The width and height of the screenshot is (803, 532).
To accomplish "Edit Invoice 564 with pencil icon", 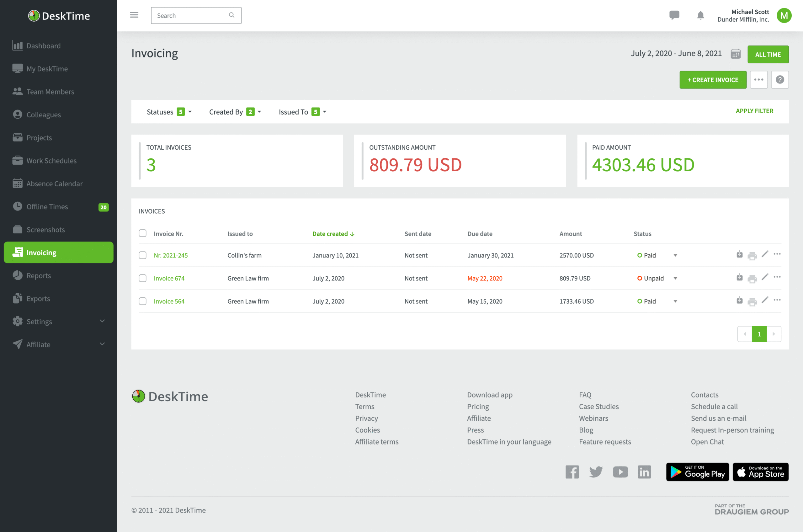I will (765, 300).
